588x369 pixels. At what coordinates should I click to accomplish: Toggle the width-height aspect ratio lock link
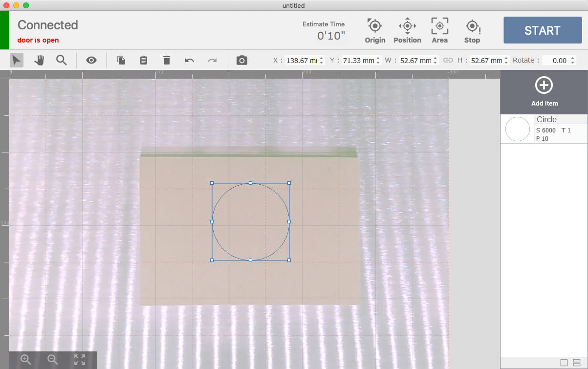click(x=448, y=61)
